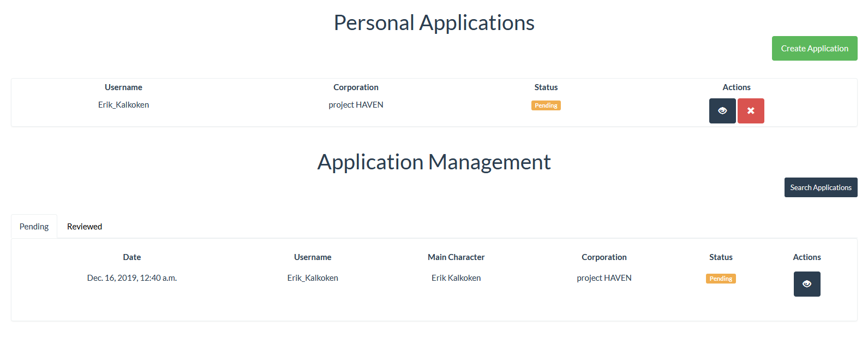Screen dimensions: 868x360
Task: View the personal application with the eye icon
Action: click(x=722, y=111)
